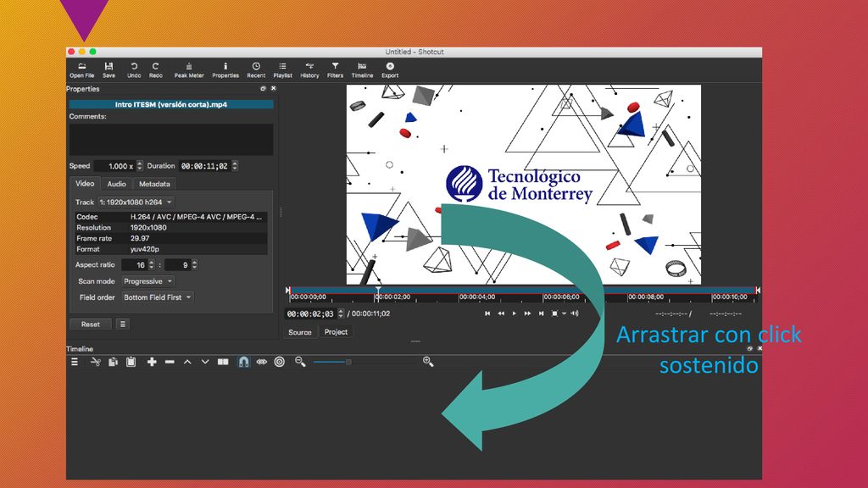
Task: Click the 00:00:08;00 mark on the ruler
Action: [645, 297]
